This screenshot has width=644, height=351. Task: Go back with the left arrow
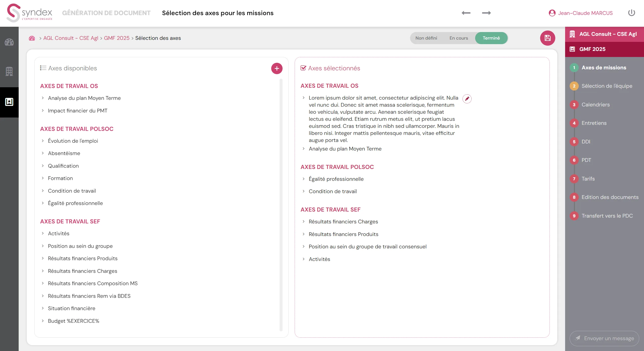click(x=466, y=13)
